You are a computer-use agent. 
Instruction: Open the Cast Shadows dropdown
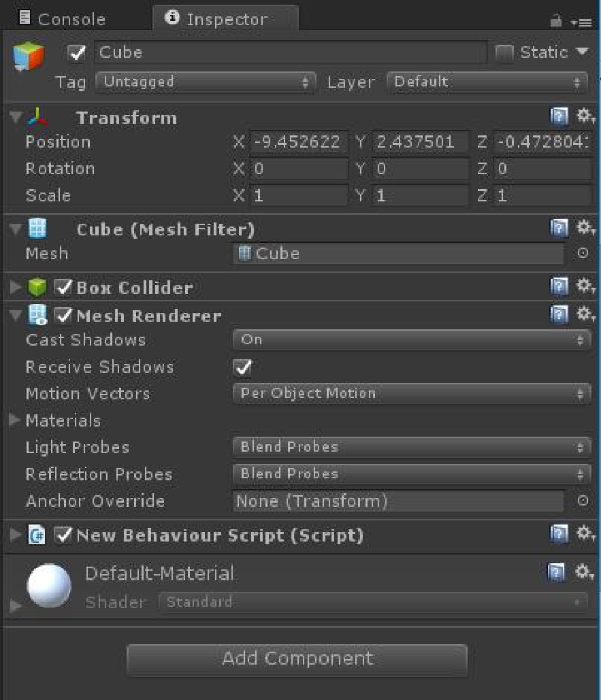coord(411,339)
